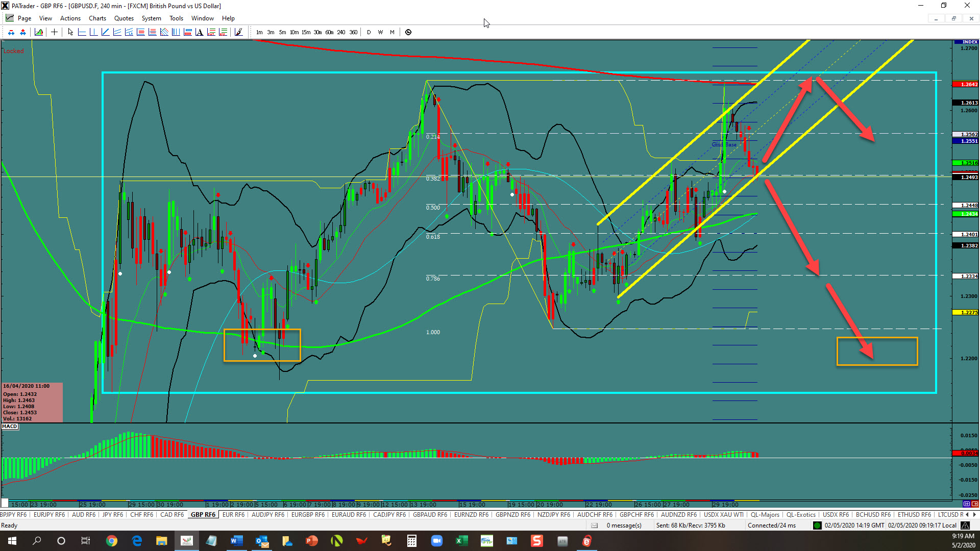
Task: Open the Tools menu
Action: point(176,18)
